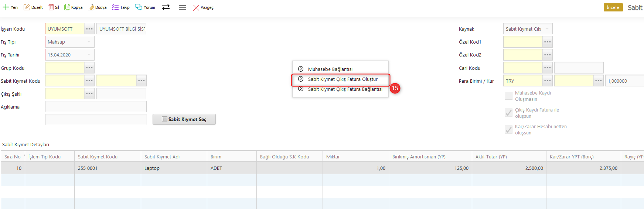The width and height of the screenshot is (644, 209).
Task: Toggle Çıkış Kaydı Fatura ile oluşsun checkbox
Action: (x=508, y=113)
